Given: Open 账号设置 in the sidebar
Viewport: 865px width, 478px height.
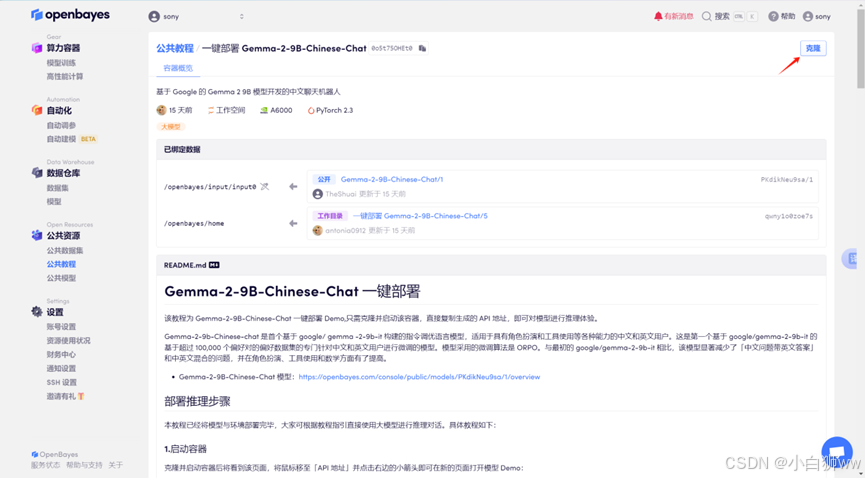Looking at the screenshot, I should coord(61,327).
